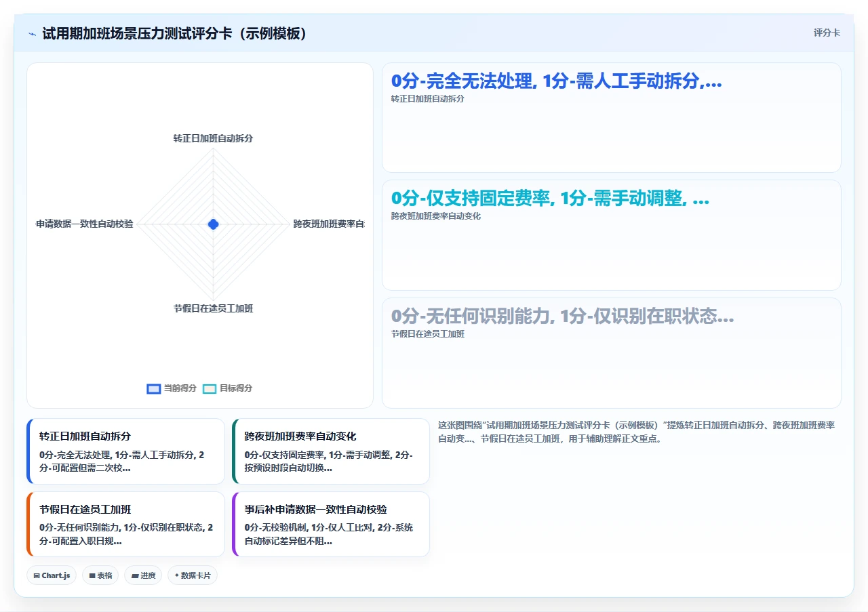Click the icon inside the Chart.js chip
868x612 pixels.
click(x=37, y=575)
